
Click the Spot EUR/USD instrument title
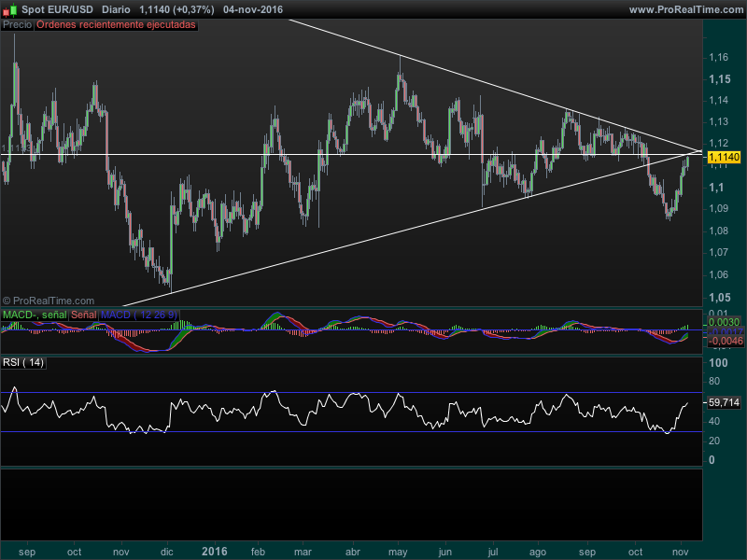pos(57,9)
